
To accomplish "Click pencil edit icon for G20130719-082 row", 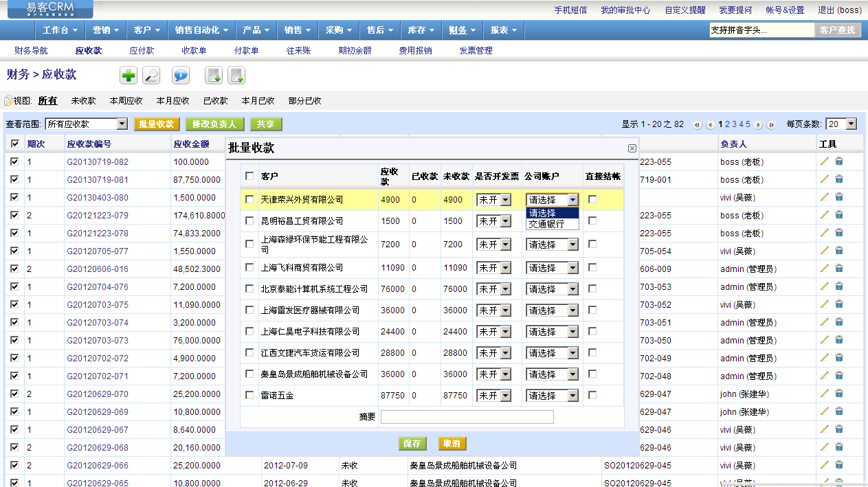I will click(x=825, y=161).
